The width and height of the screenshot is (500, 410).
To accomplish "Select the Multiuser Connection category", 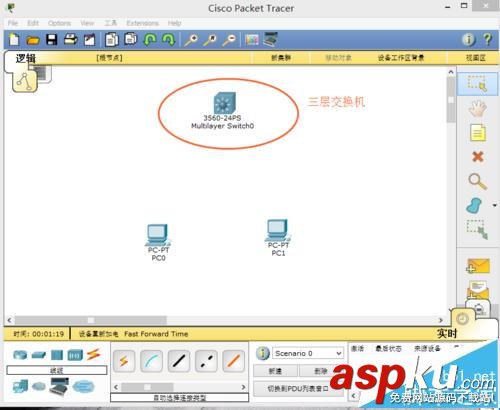I will (x=84, y=387).
